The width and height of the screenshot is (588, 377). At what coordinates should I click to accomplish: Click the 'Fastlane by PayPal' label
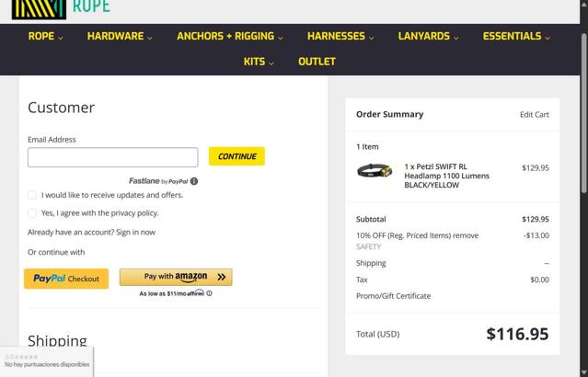pos(158,181)
